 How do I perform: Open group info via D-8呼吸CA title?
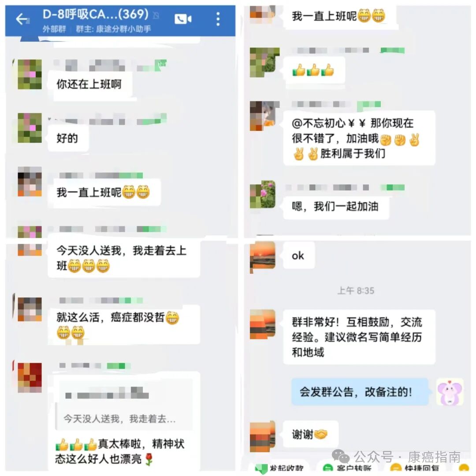click(x=95, y=14)
